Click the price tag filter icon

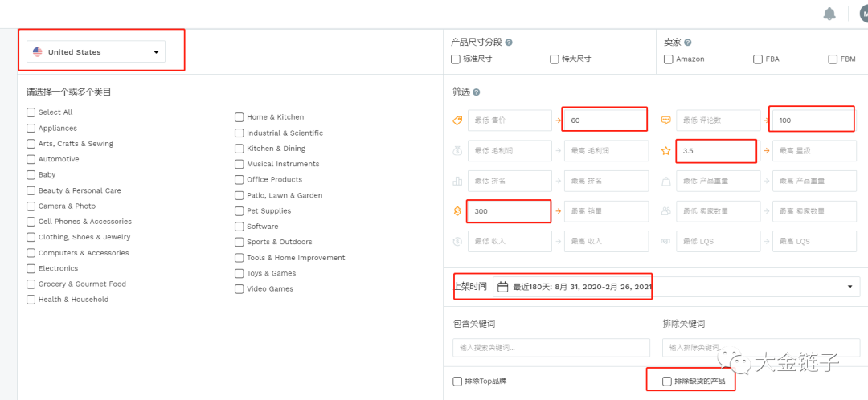coord(457,120)
